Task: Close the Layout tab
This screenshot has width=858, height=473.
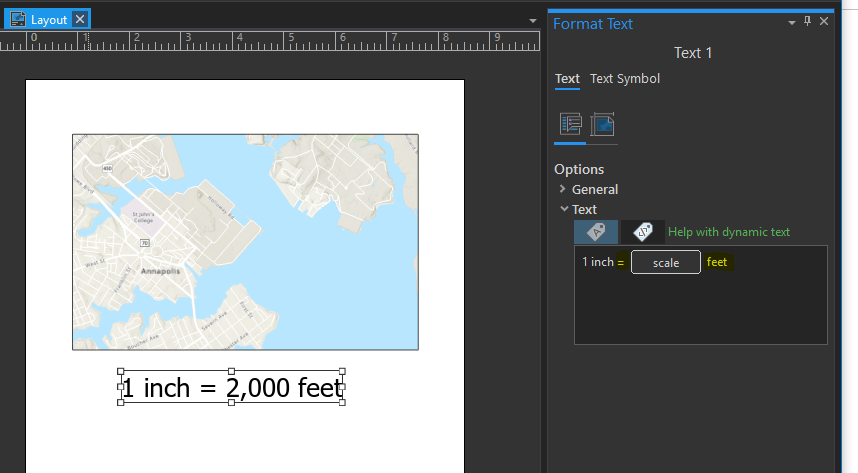Action: [x=80, y=19]
